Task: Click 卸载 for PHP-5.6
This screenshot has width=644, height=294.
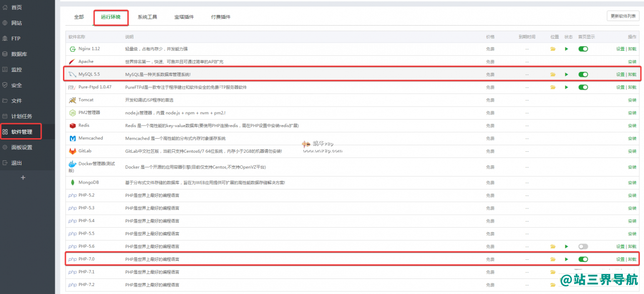Action: (632, 247)
